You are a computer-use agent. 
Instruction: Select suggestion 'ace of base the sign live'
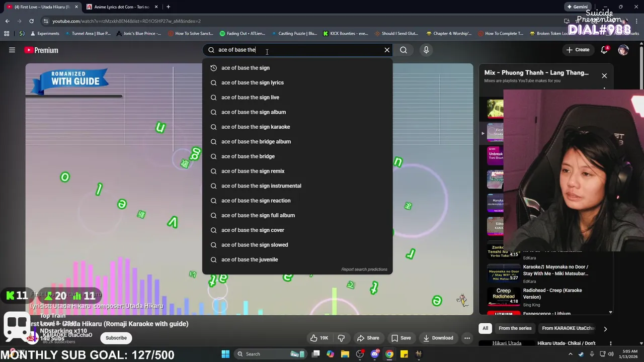(297, 97)
